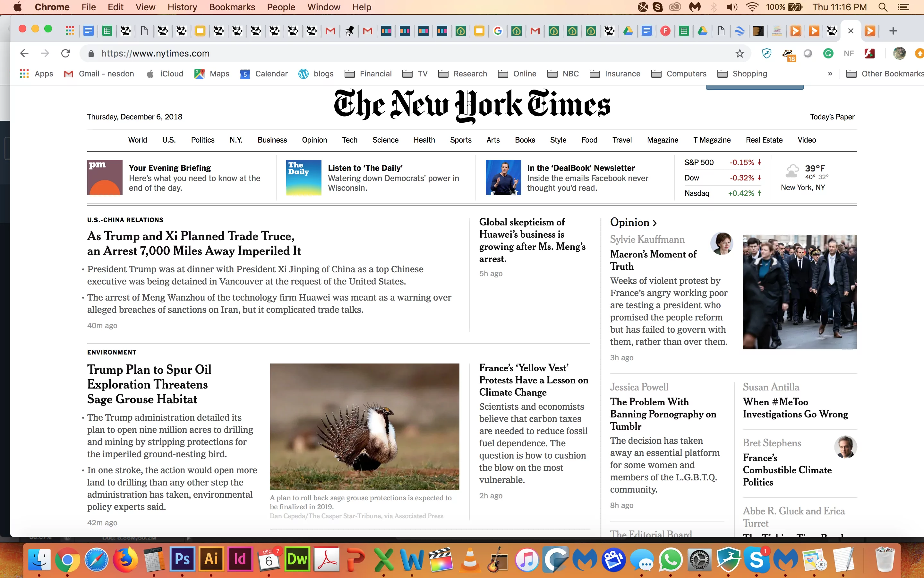Open the blogs WordPress bookmark

pos(316,74)
